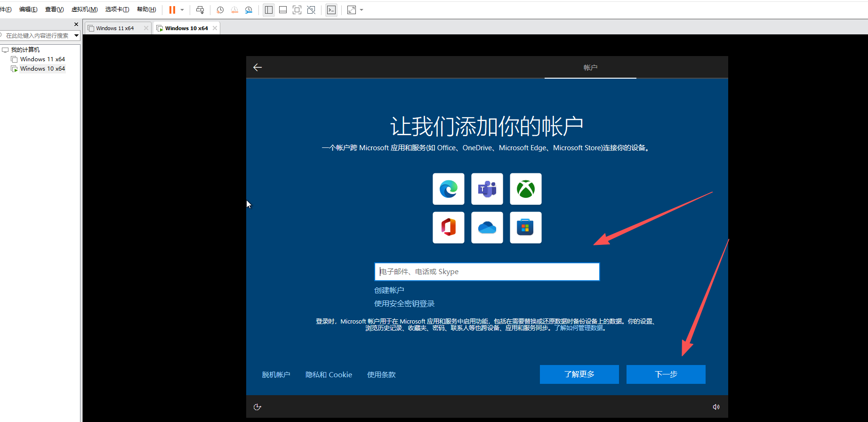The image size is (868, 422).
Task: Open the 帮助(H) menu
Action: coord(146,9)
